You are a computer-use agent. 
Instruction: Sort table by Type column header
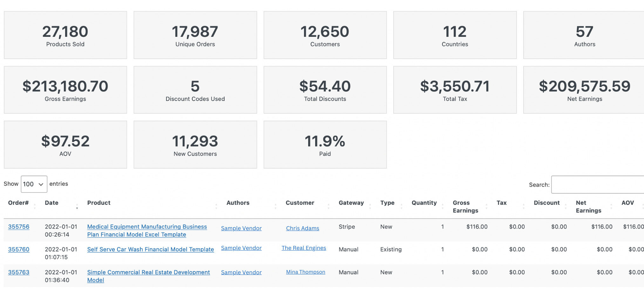tap(387, 203)
